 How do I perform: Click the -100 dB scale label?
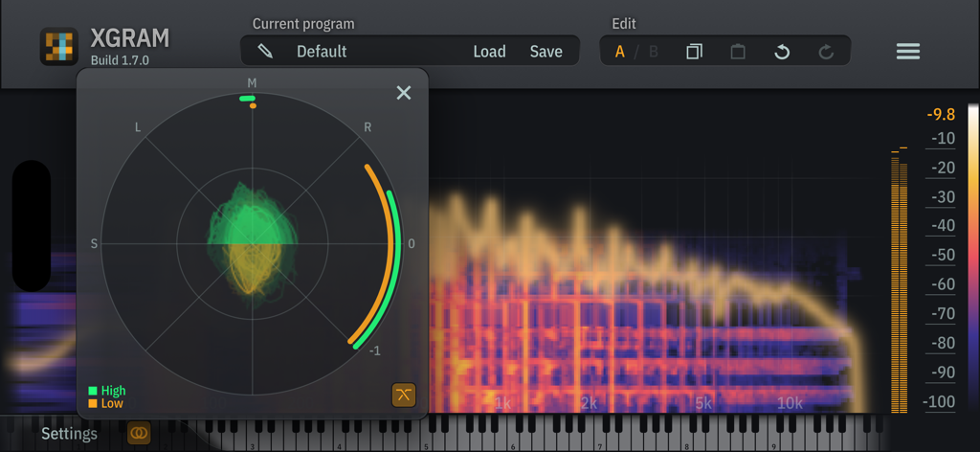coord(940,402)
